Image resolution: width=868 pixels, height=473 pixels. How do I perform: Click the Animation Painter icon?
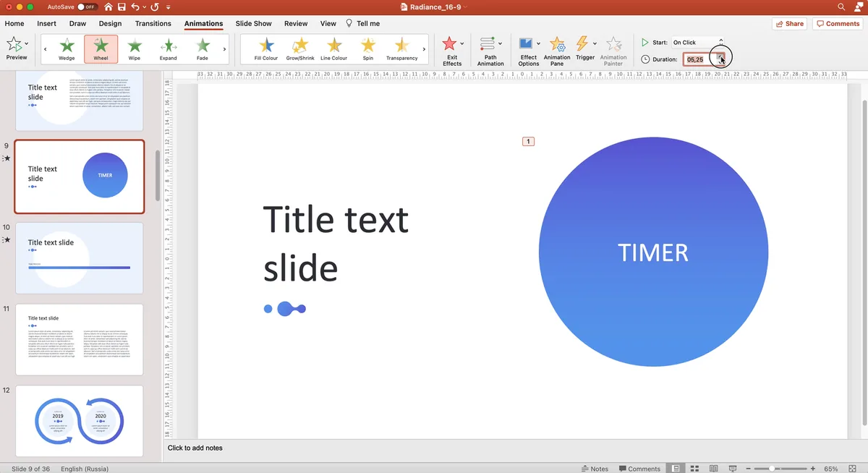point(613,44)
